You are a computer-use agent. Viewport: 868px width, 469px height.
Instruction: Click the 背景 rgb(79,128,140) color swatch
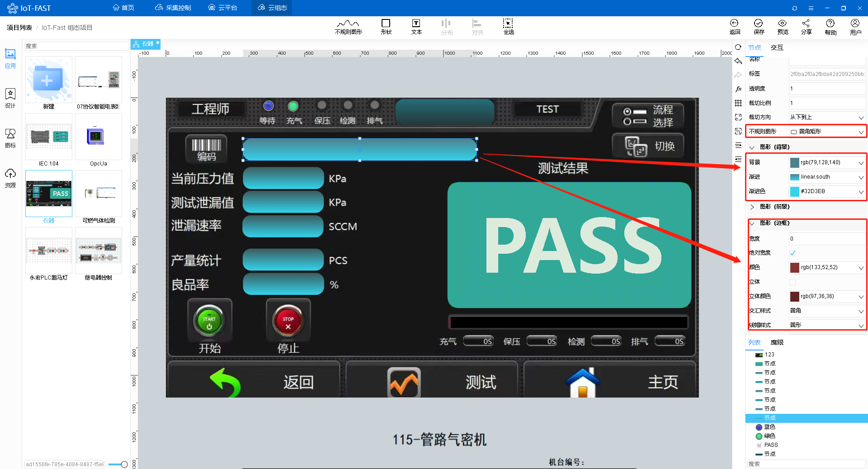(x=794, y=162)
